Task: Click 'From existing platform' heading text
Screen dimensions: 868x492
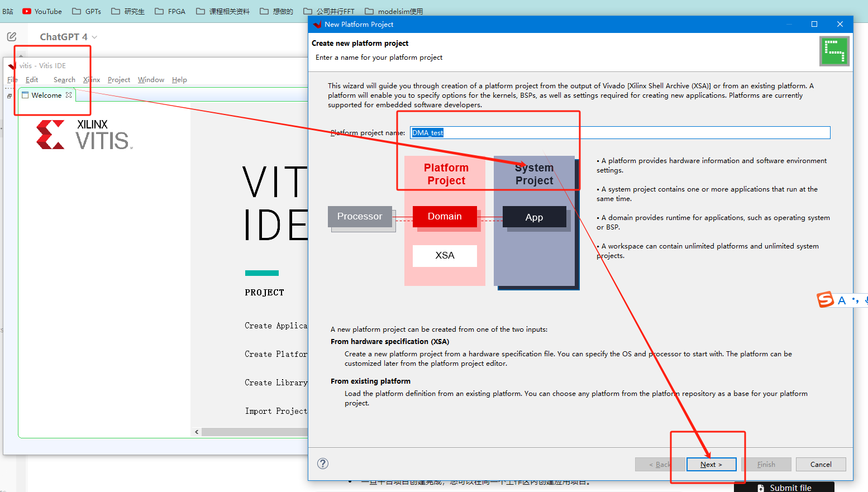Action: pos(370,381)
